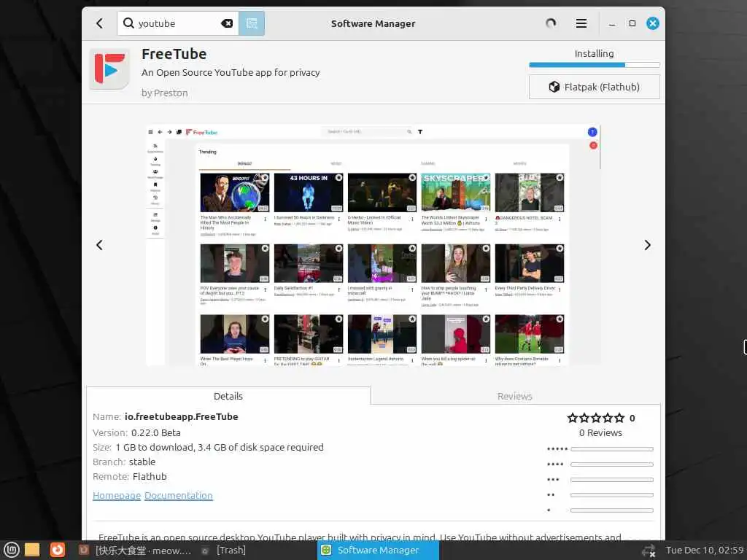Image resolution: width=747 pixels, height=560 pixels.
Task: Open the network tray icon
Action: (649, 551)
